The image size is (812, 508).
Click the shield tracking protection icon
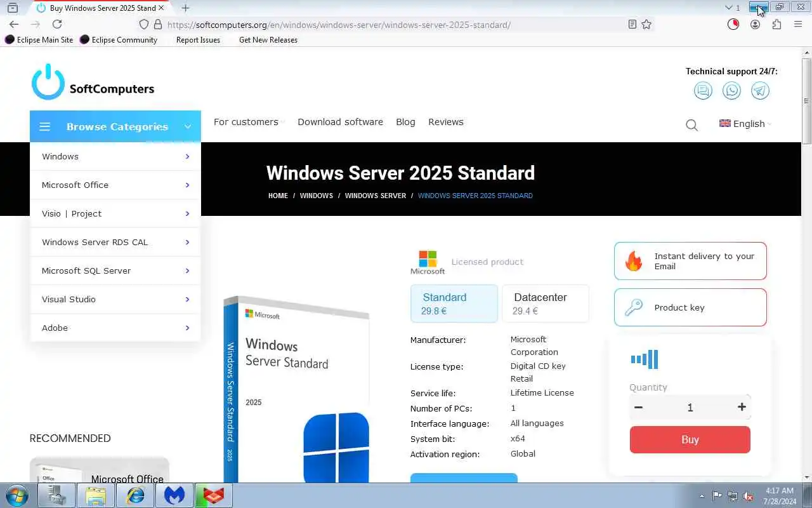(x=144, y=24)
